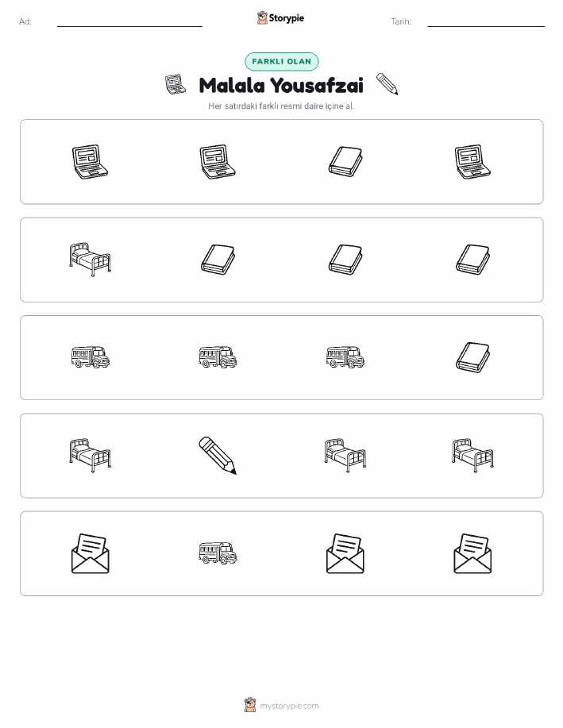The width and height of the screenshot is (563, 728).
Task: Click the Tarih date line field
Action: click(x=486, y=22)
